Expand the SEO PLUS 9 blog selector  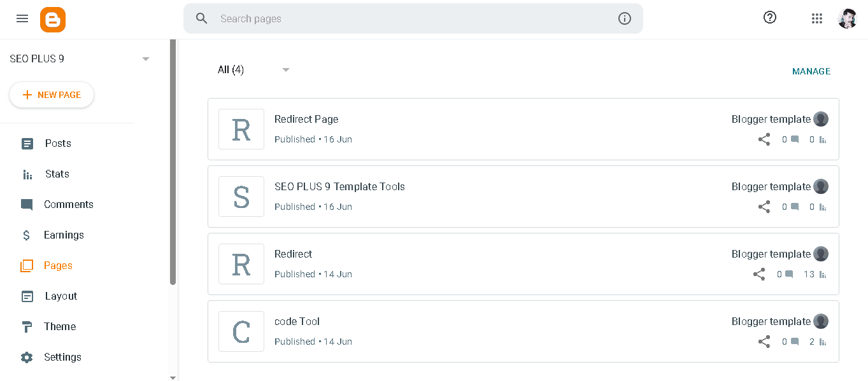(146, 59)
